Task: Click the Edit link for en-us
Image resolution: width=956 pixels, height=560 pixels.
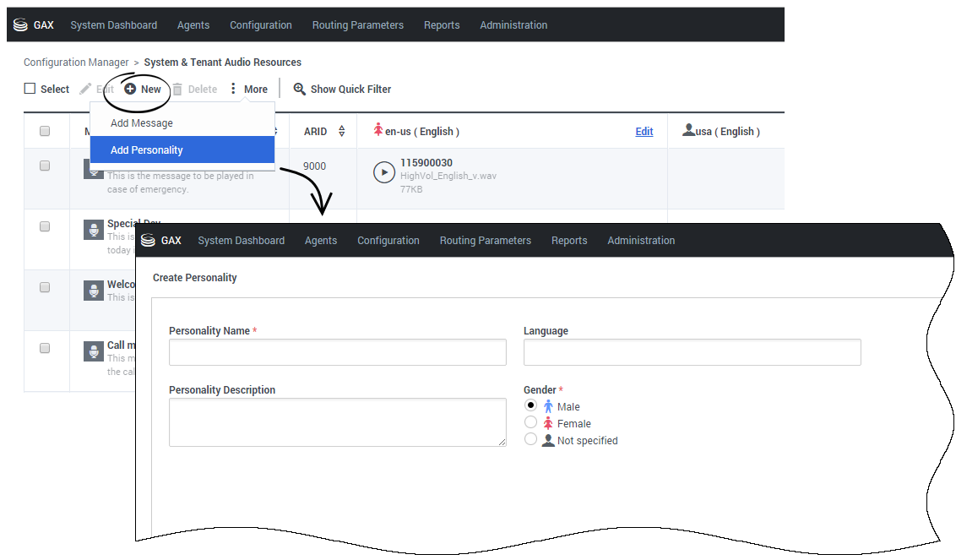Action: tap(644, 132)
